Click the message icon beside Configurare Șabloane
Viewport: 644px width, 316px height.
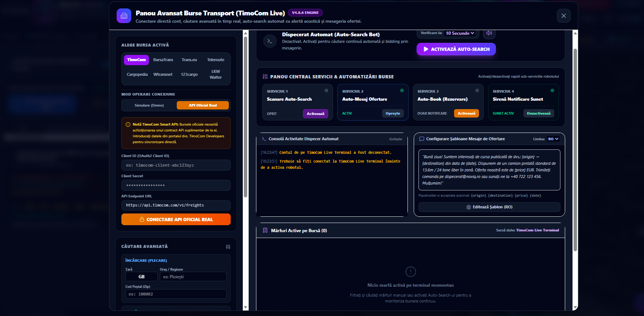pos(422,139)
